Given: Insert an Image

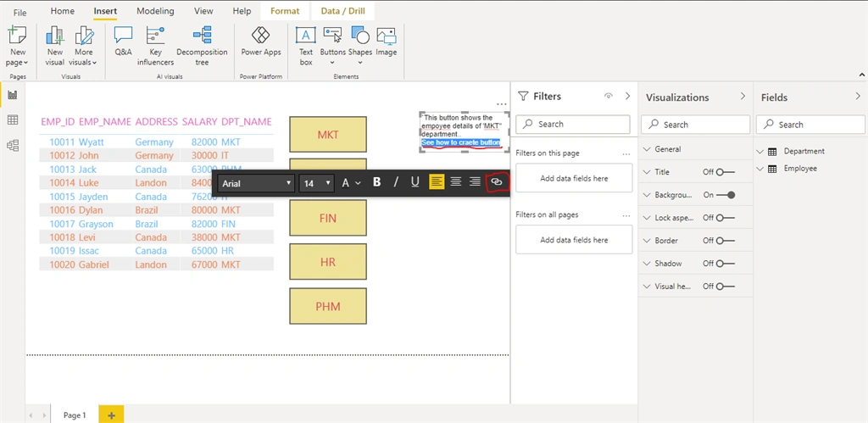Looking at the screenshot, I should [386, 42].
